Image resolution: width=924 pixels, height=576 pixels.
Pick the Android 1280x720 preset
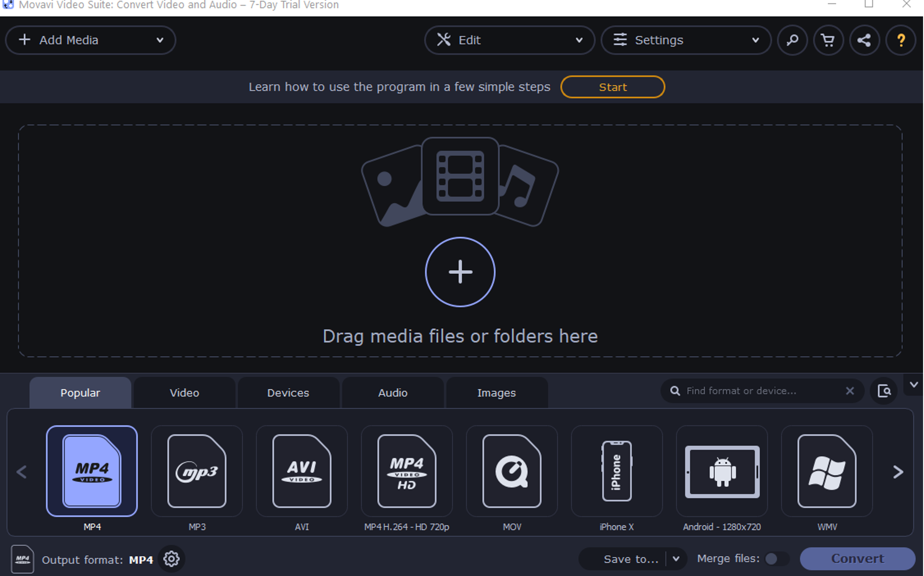tap(722, 471)
